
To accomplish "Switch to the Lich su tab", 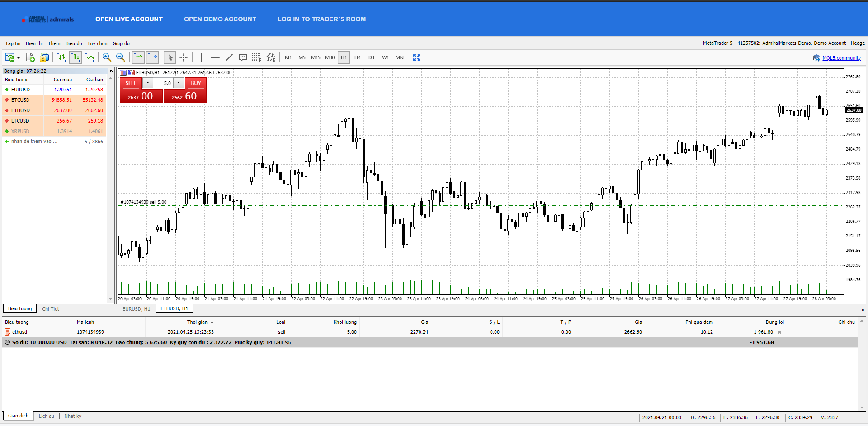I will pos(46,416).
